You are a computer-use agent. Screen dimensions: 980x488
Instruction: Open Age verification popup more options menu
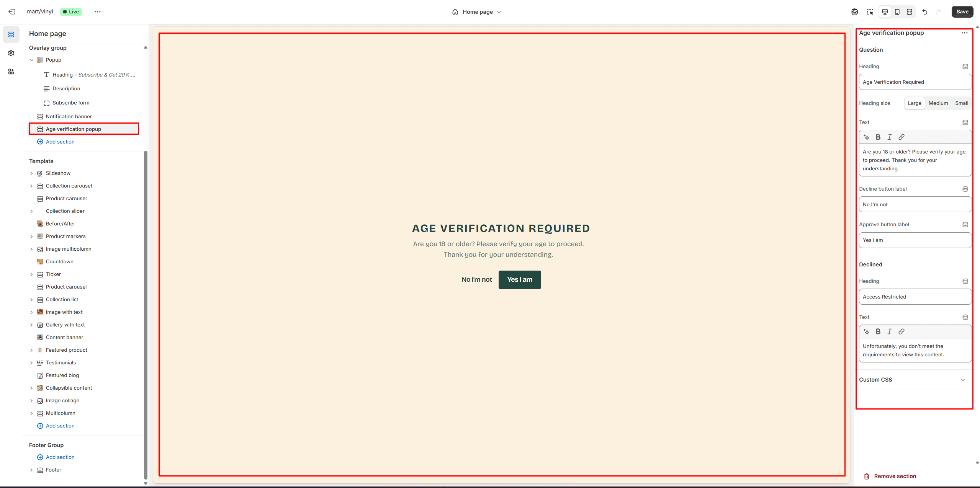[x=964, y=33]
